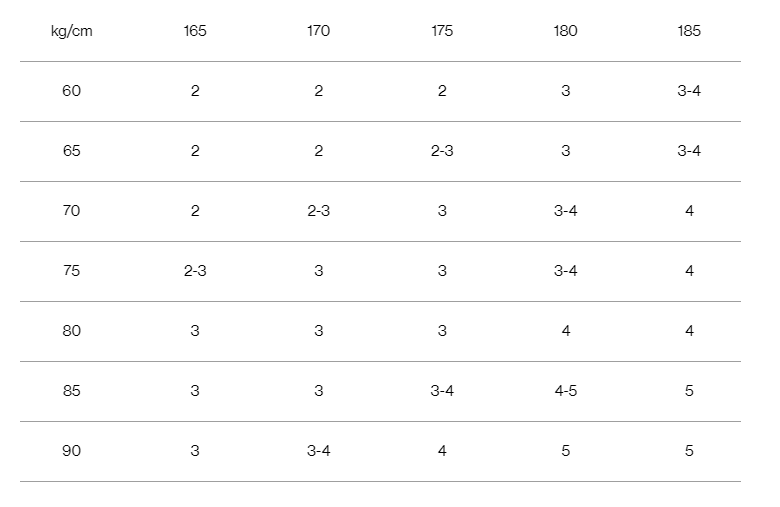780x507 pixels.
Task: Select the 165 column header
Action: (x=195, y=31)
